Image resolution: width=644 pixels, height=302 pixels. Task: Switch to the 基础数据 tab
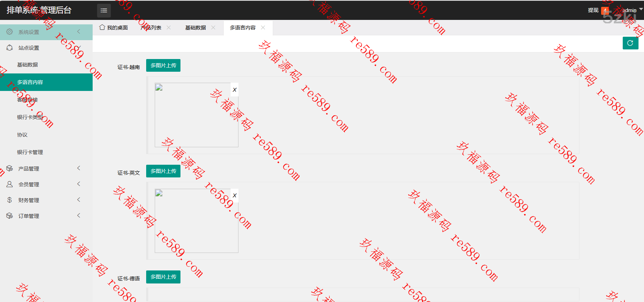point(196,28)
